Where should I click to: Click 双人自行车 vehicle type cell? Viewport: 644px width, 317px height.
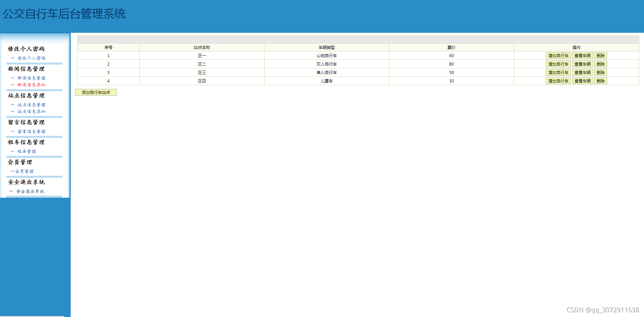click(x=327, y=64)
